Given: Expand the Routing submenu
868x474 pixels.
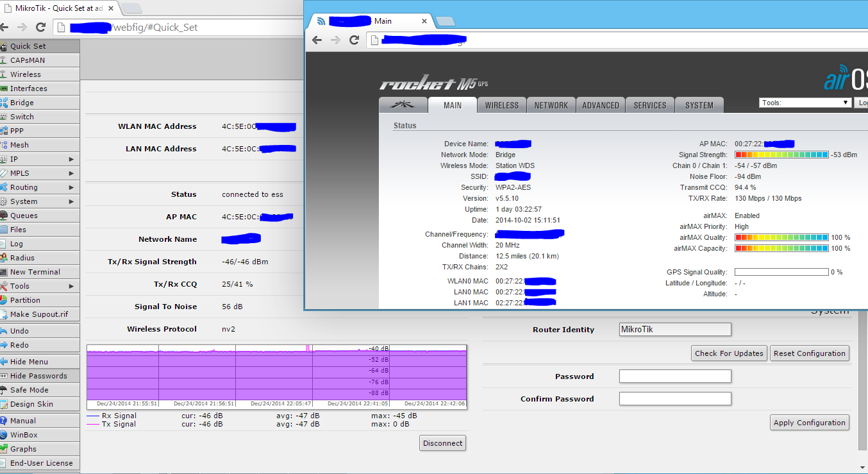Looking at the screenshot, I should tap(72, 187).
